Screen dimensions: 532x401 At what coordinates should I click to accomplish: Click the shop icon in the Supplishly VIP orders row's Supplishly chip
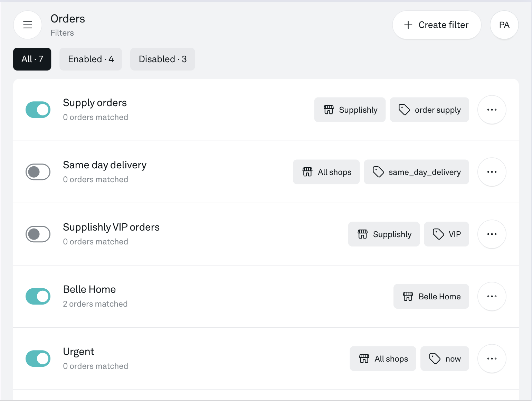(362, 234)
